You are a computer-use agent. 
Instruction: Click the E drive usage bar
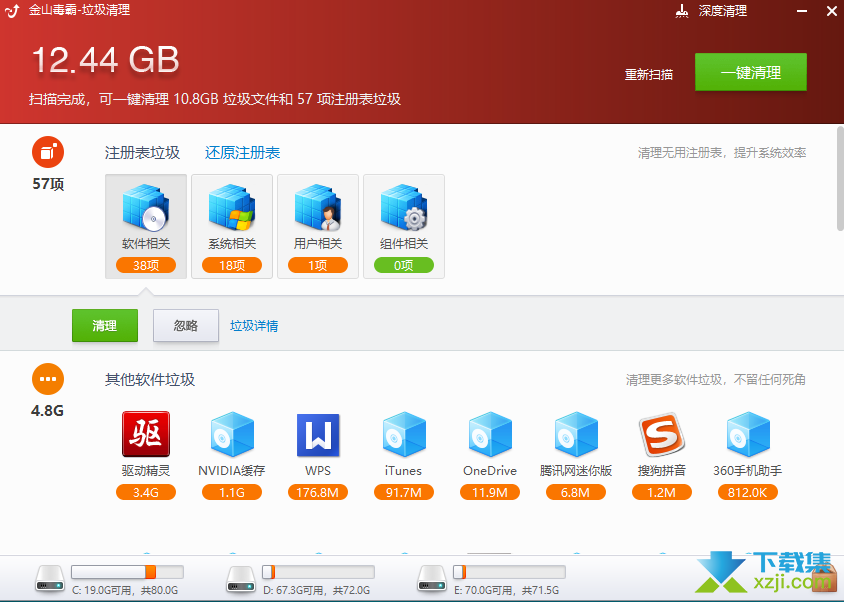tap(510, 572)
